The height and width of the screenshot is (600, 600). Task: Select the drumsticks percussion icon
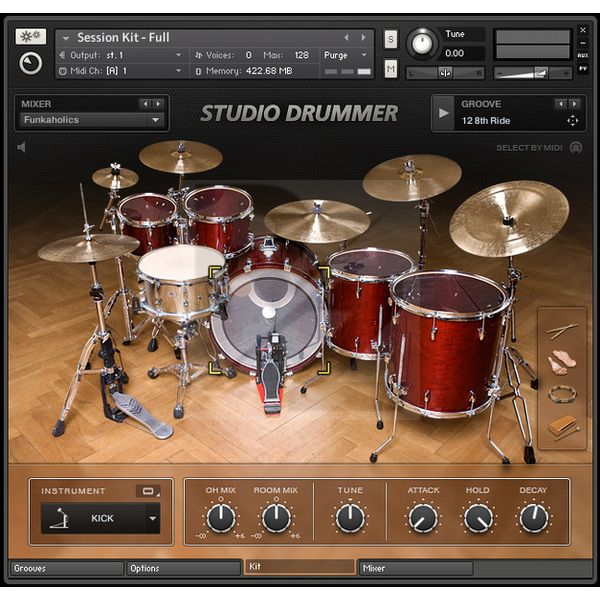[x=562, y=330]
